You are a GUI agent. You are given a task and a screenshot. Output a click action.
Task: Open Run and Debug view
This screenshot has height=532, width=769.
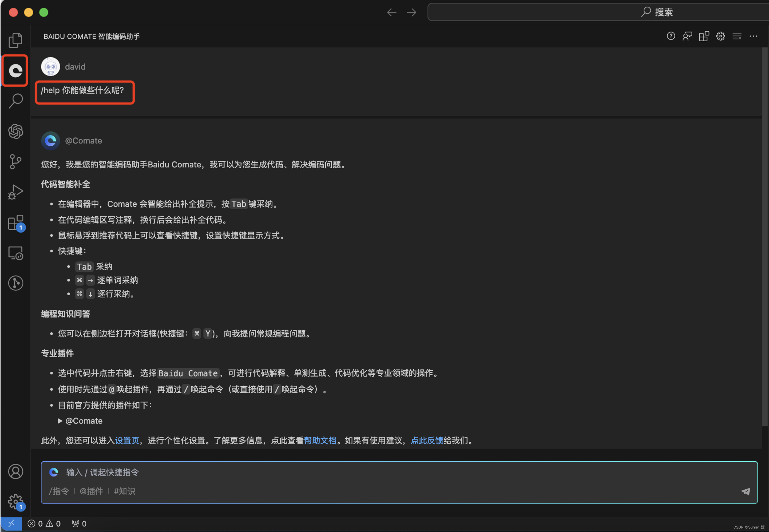(x=15, y=192)
